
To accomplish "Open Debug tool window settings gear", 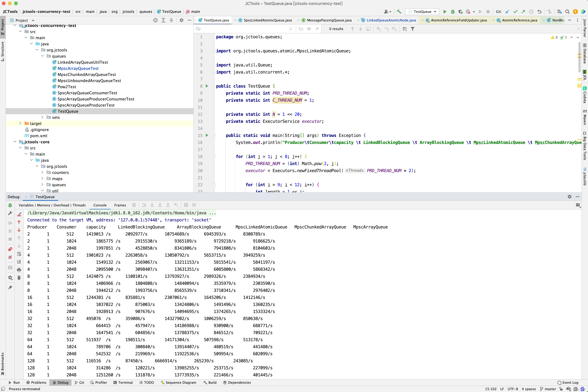I will point(569,196).
